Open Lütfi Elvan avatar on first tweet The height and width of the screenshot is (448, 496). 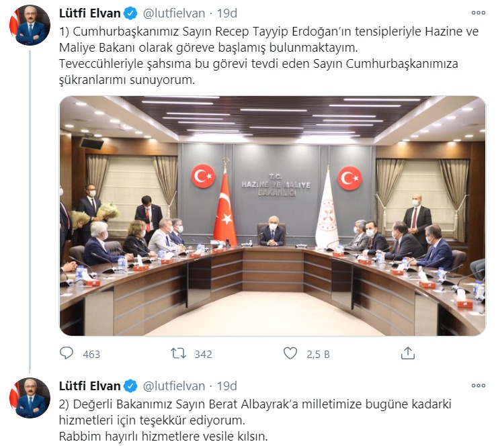[30, 26]
